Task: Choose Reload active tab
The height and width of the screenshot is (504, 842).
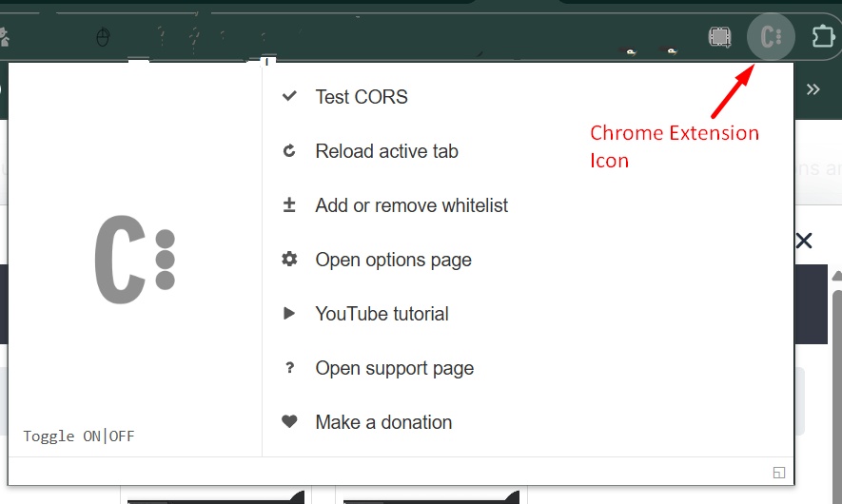Action: 386,151
